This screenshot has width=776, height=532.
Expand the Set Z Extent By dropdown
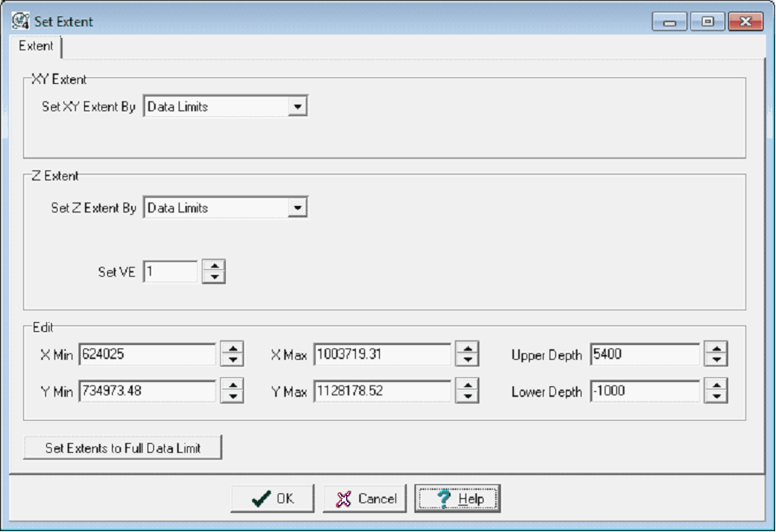pyautogui.click(x=297, y=208)
